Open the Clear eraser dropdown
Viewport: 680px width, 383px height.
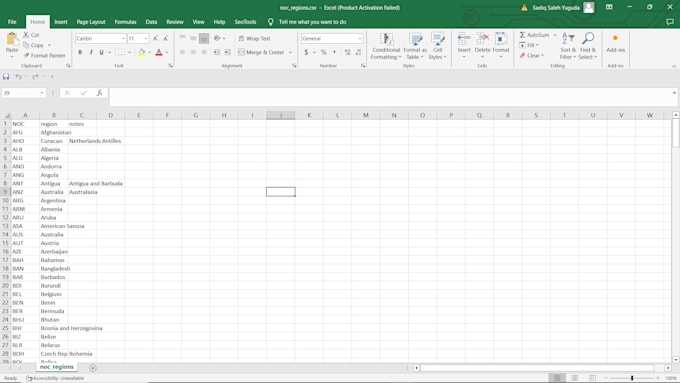531,56
